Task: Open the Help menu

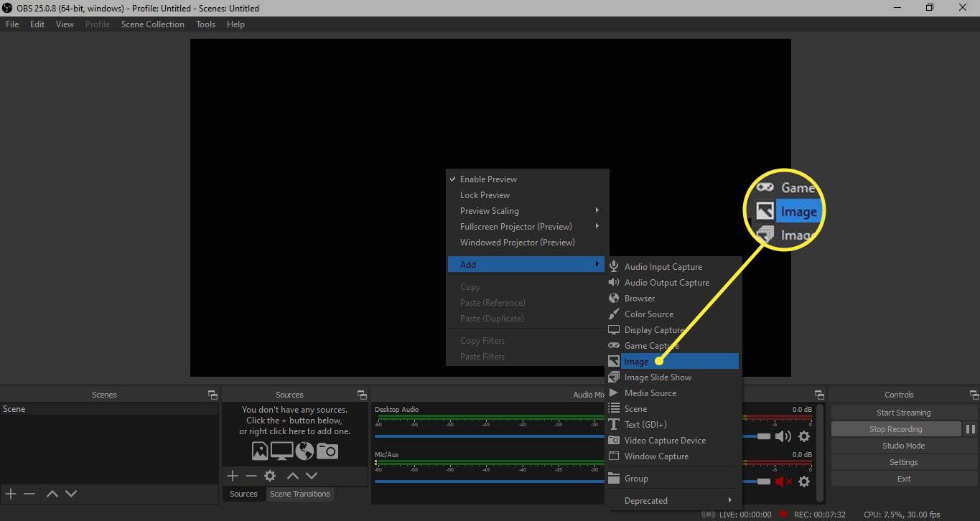Action: click(235, 24)
